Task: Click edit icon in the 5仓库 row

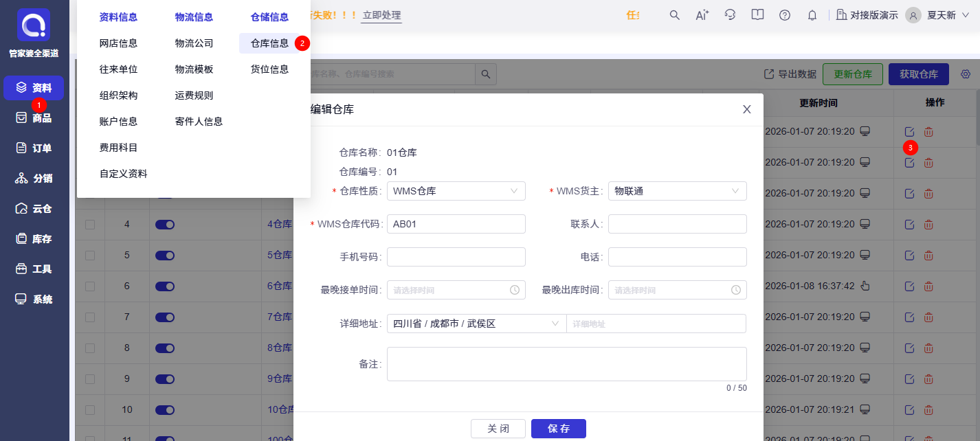Action: click(x=909, y=255)
